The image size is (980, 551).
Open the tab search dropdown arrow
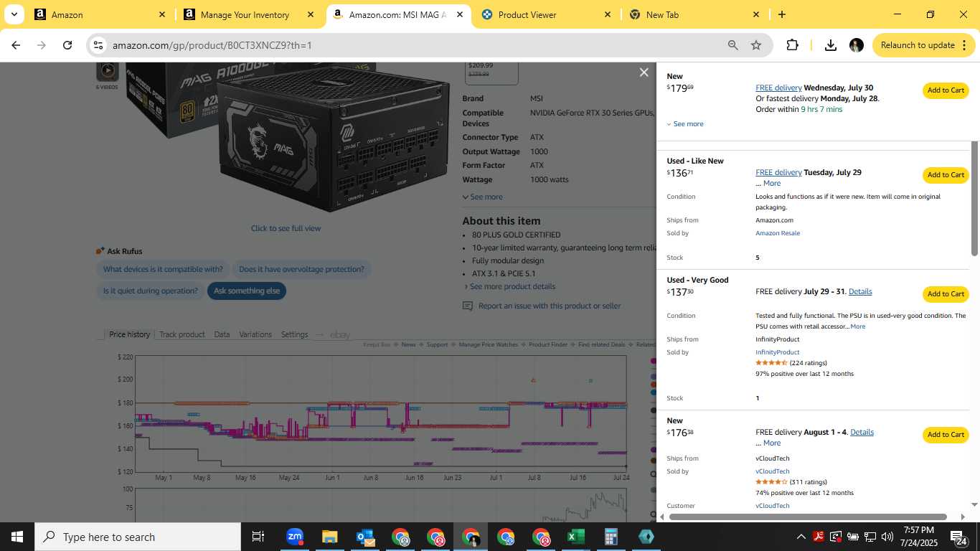click(14, 14)
